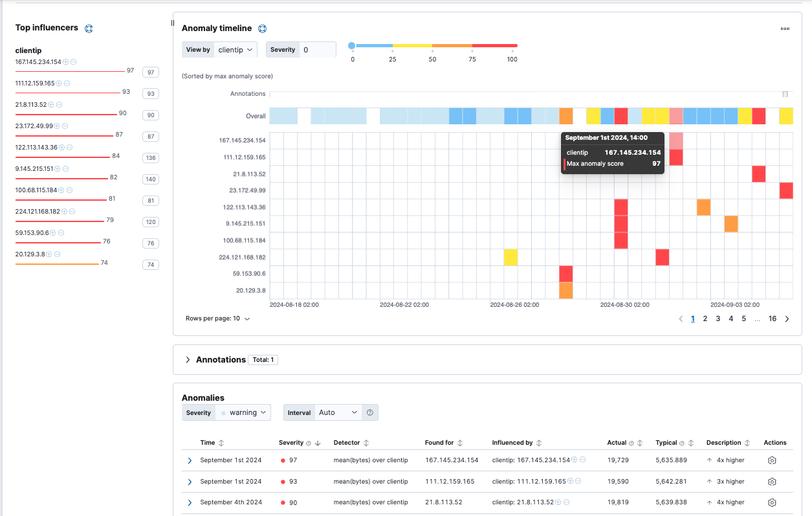Exclude clientip 111.12.159.165 using minus icon
The height and width of the screenshot is (516, 812).
point(67,84)
